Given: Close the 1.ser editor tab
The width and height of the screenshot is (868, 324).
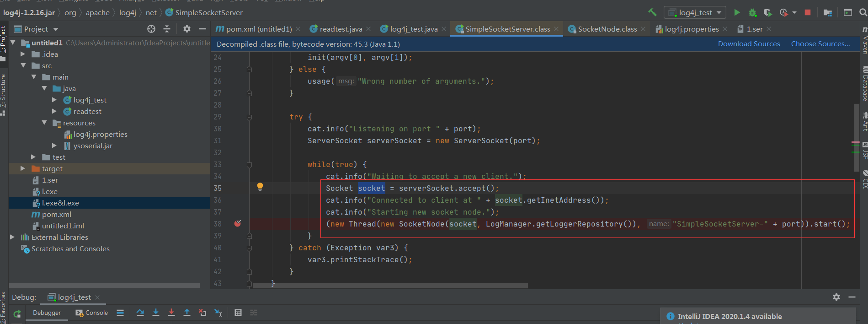Looking at the screenshot, I should (x=769, y=29).
